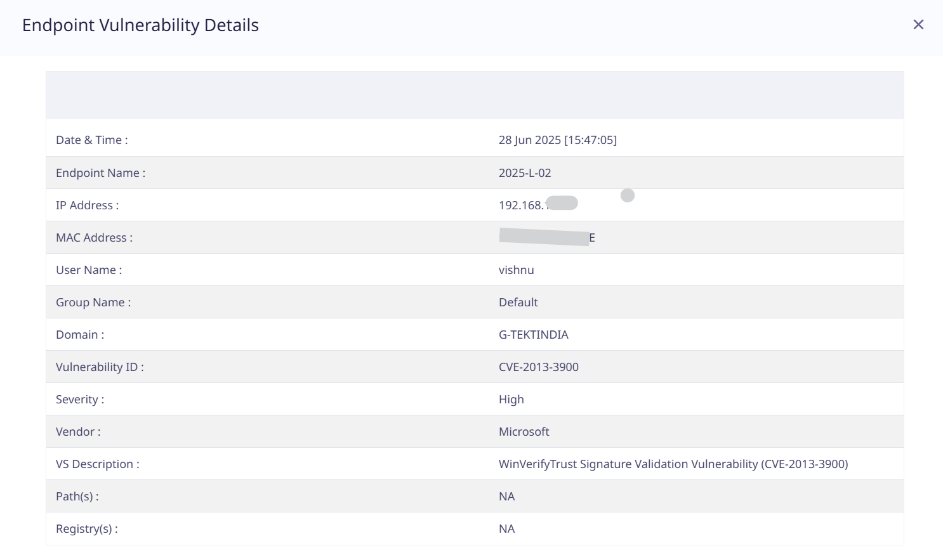This screenshot has width=943, height=560.
Task: Click the Registry(s) label
Action: (87, 529)
